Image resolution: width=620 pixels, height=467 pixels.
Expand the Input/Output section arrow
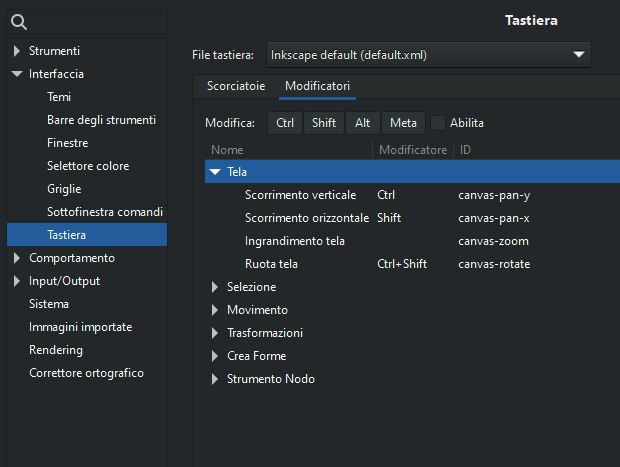[17, 281]
